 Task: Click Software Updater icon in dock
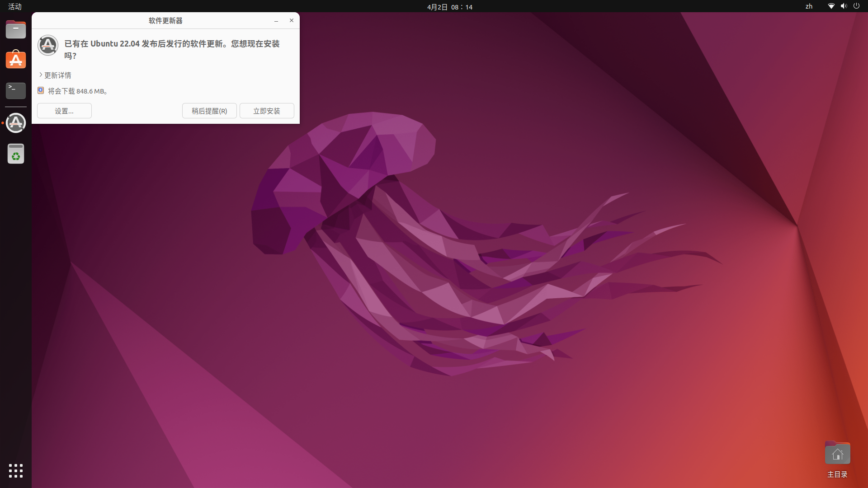pyautogui.click(x=16, y=123)
